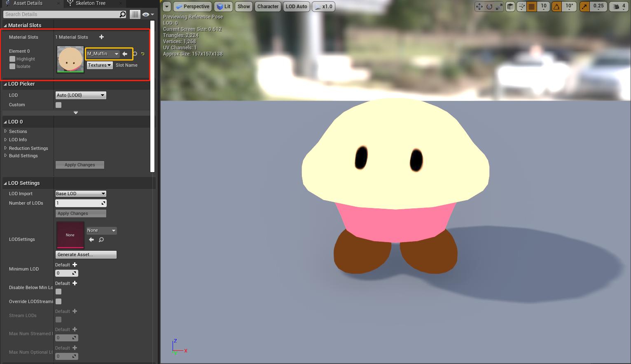Enable the Isolate checkbox for Element 0
This screenshot has height=364, width=631.
click(x=12, y=66)
